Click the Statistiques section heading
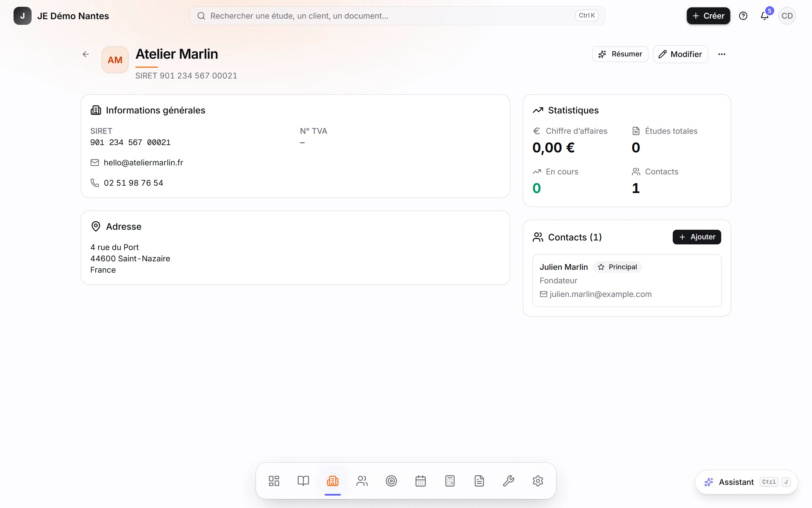 573,110
